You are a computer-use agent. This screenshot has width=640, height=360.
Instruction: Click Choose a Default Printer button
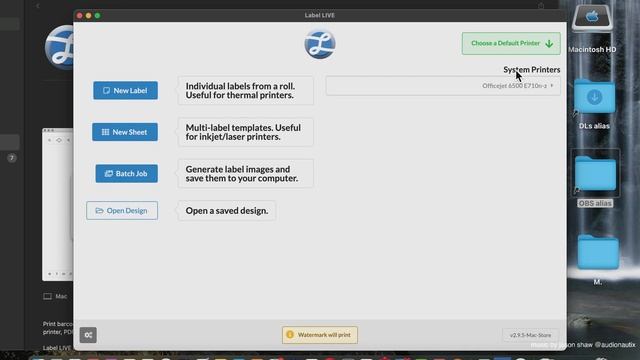pyautogui.click(x=511, y=43)
